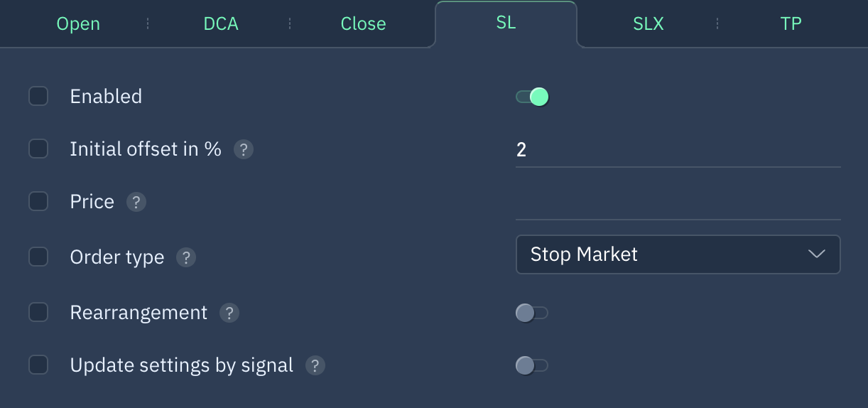Turn on Update settings by signal toggle

(x=532, y=365)
